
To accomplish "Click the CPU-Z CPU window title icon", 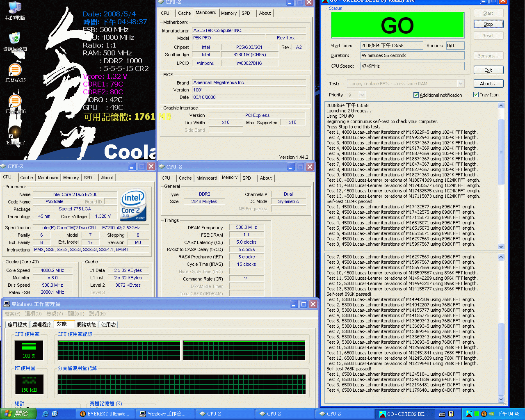I will tap(3, 166).
